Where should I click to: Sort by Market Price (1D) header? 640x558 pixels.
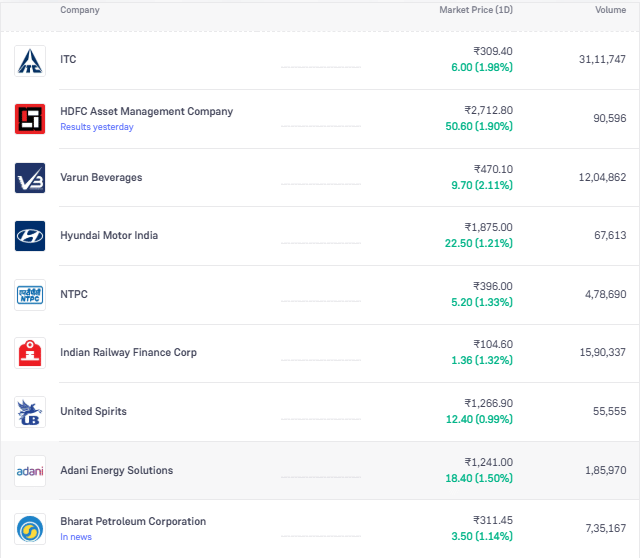(475, 10)
